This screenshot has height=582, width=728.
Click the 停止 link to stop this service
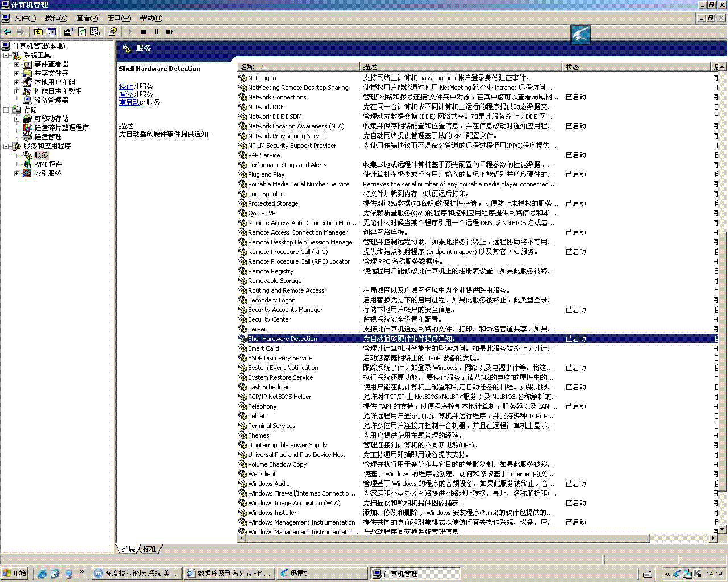pyautogui.click(x=126, y=86)
